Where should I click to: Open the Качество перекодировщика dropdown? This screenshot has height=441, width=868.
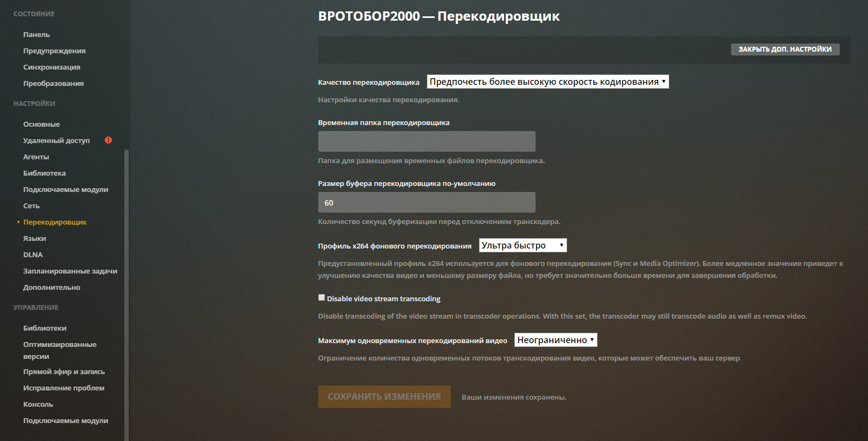(548, 82)
